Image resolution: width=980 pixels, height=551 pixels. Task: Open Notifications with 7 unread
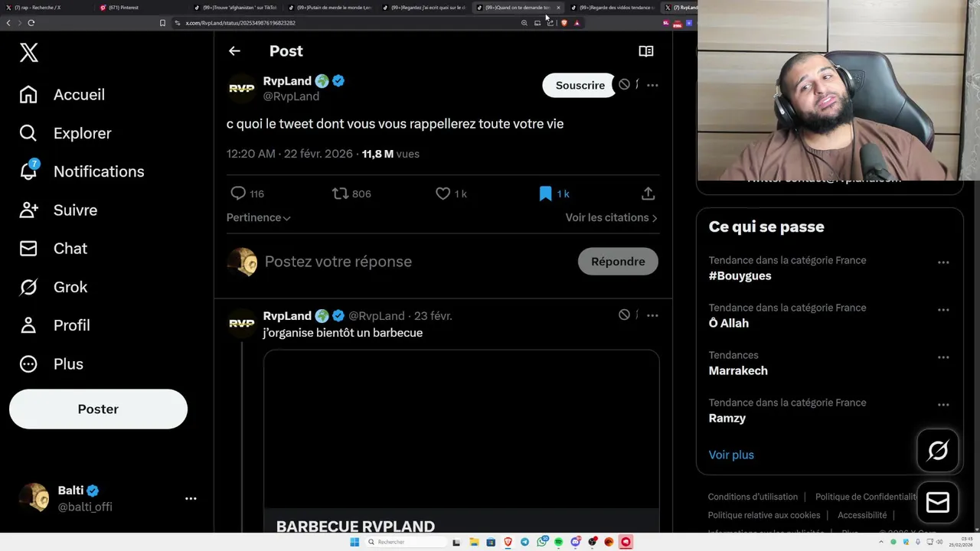coord(81,171)
